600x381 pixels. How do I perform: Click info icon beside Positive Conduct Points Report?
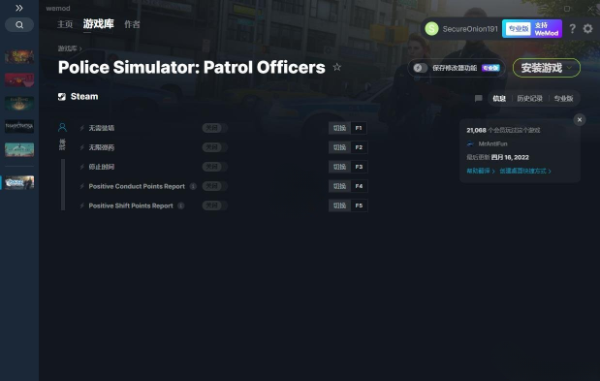point(193,186)
